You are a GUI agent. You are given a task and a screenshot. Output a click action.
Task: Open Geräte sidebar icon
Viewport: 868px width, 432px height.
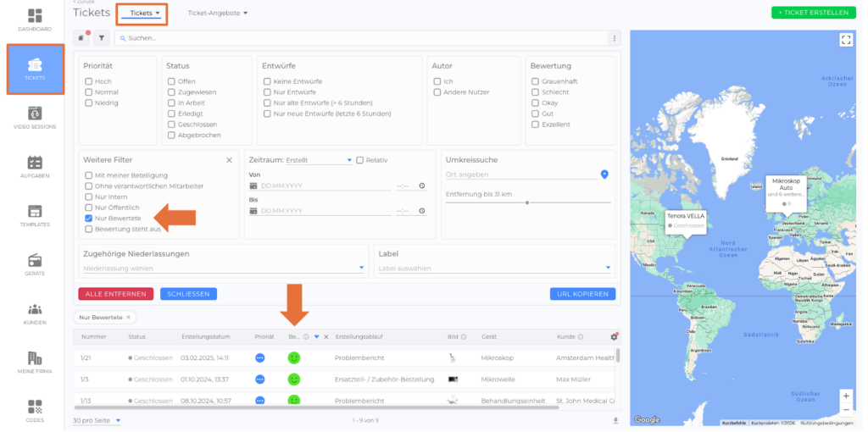pos(35,263)
